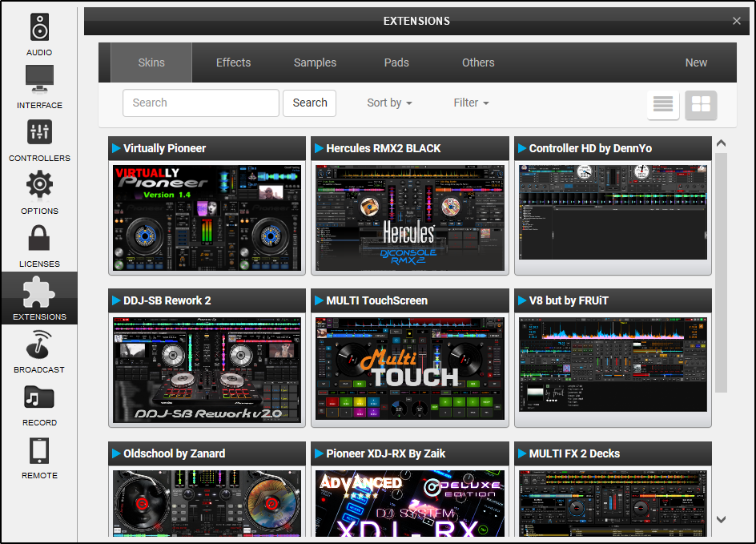Click blue arrow next to Hercules RMX2 BLACK

point(320,148)
